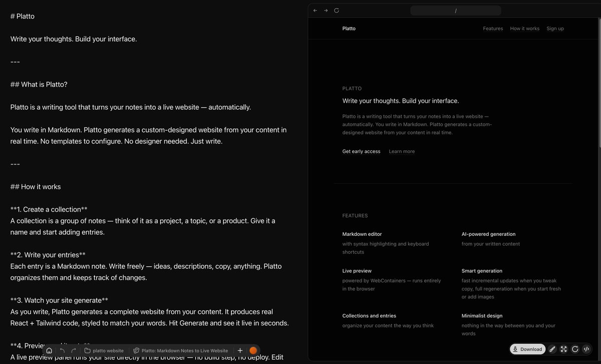Click the redo arrow in bottom toolbar

[x=74, y=350]
